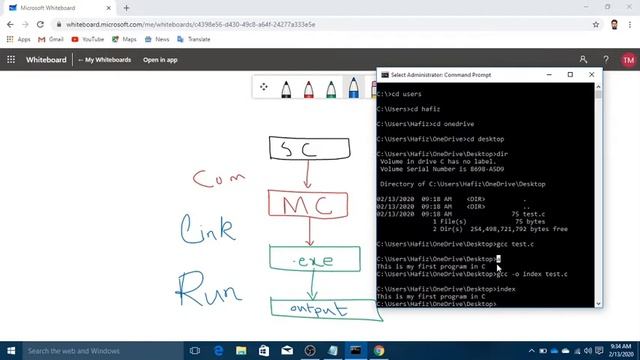
Task: Open the News bookmark
Action: click(x=157, y=39)
